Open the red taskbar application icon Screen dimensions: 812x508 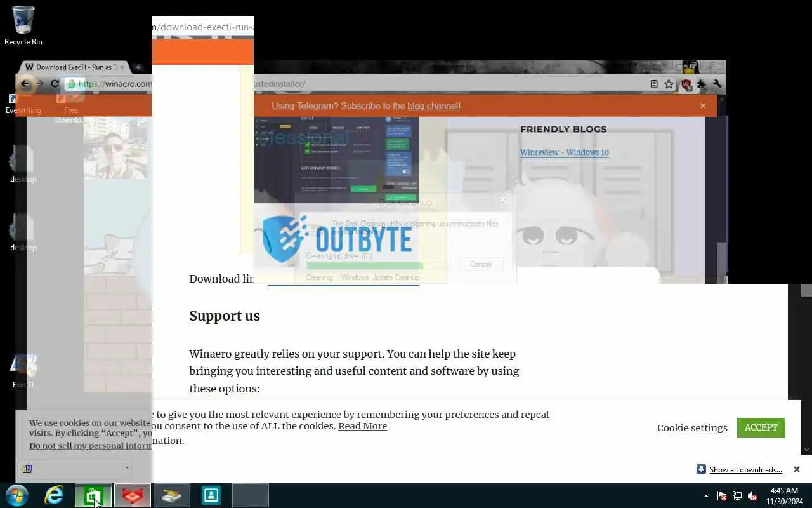point(133,495)
